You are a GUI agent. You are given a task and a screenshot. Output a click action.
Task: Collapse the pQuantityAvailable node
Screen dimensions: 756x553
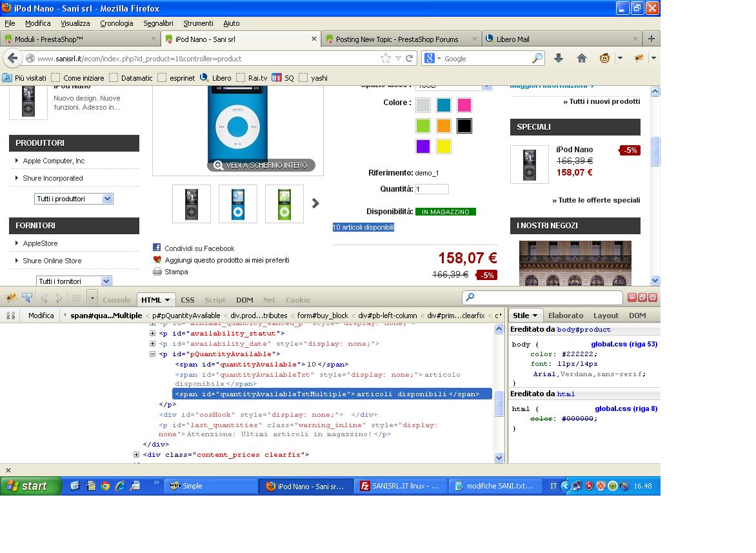coord(152,354)
